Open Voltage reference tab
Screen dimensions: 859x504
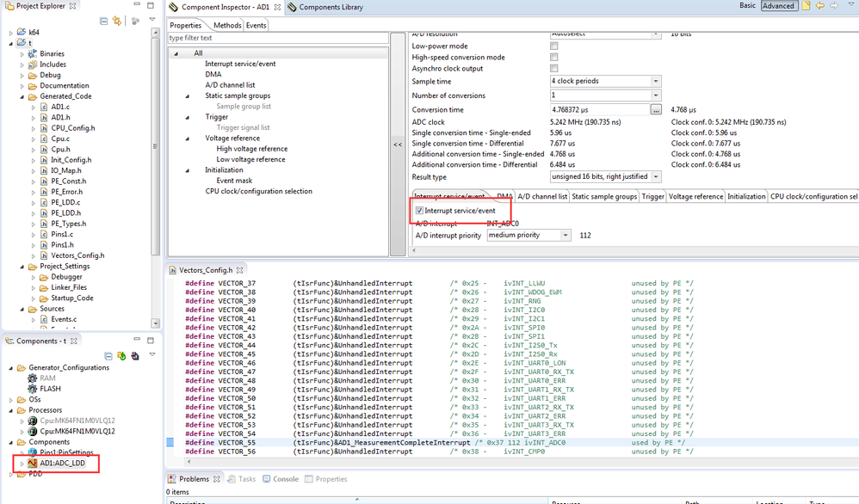(x=695, y=196)
